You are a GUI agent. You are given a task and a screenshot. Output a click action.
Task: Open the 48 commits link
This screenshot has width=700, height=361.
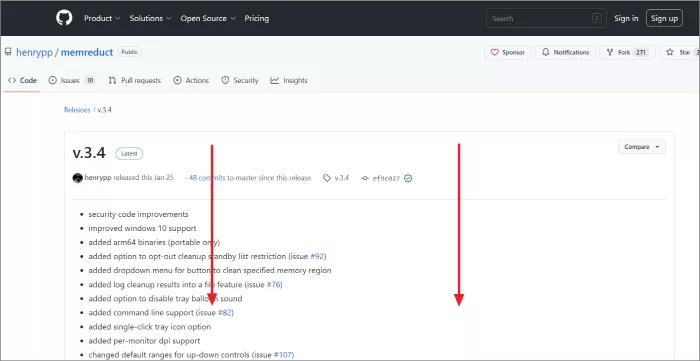[x=207, y=178]
